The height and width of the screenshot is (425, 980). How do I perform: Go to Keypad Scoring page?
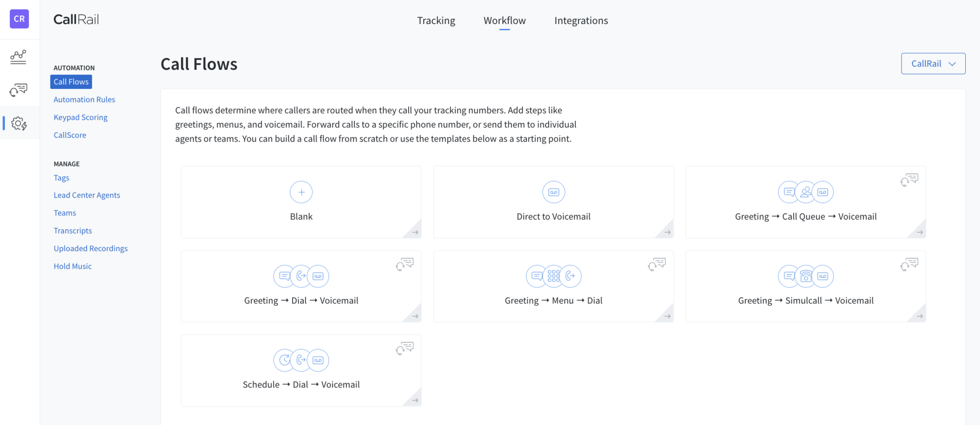[x=80, y=118]
